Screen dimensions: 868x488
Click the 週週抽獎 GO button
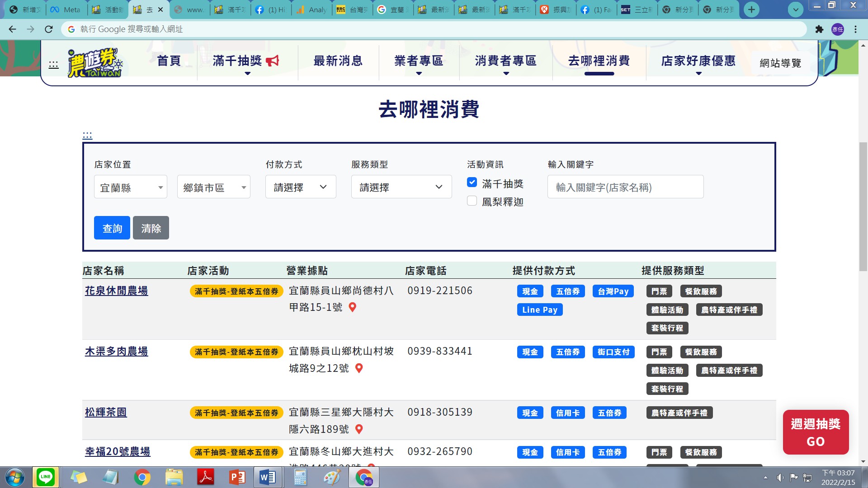click(816, 432)
